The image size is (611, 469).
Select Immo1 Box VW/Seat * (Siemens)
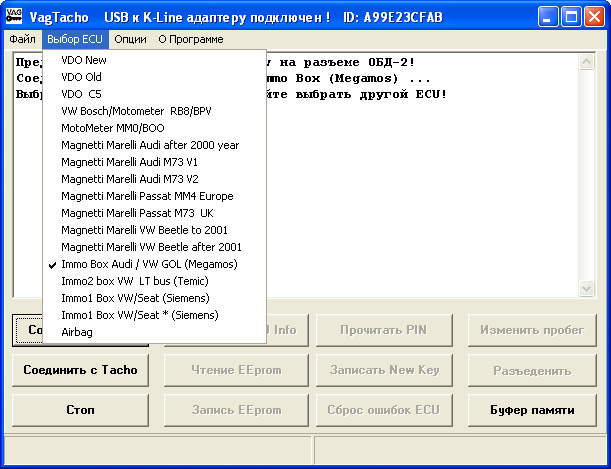pyautogui.click(x=154, y=315)
